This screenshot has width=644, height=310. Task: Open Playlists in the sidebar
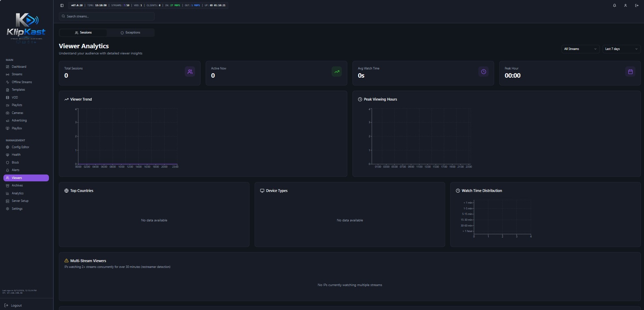point(26,105)
